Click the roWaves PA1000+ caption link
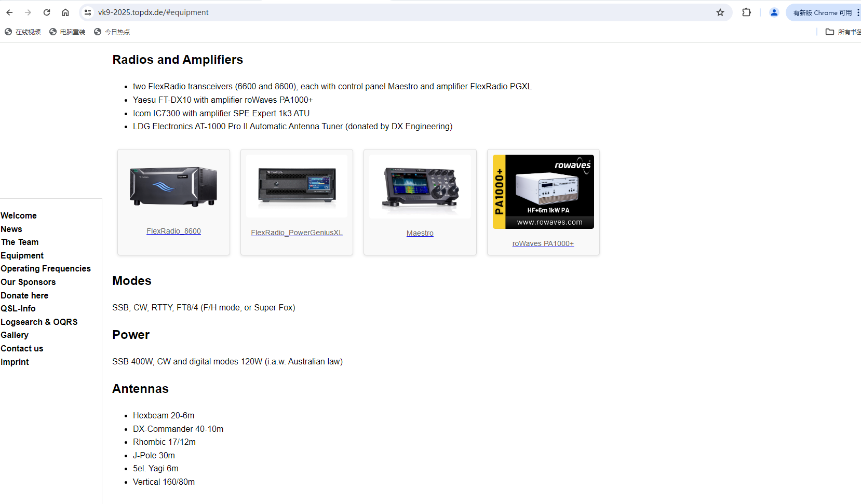The width and height of the screenshot is (861, 504). click(x=543, y=243)
